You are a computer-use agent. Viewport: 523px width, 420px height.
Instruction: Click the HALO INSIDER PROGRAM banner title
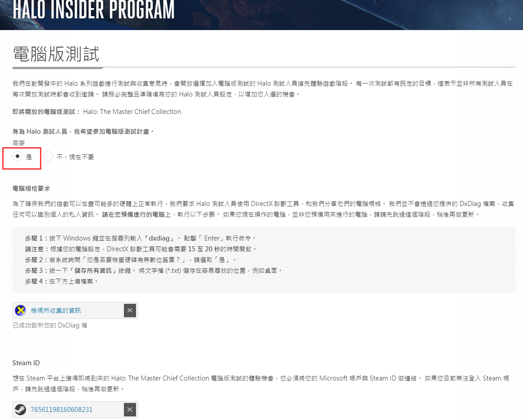(94, 10)
